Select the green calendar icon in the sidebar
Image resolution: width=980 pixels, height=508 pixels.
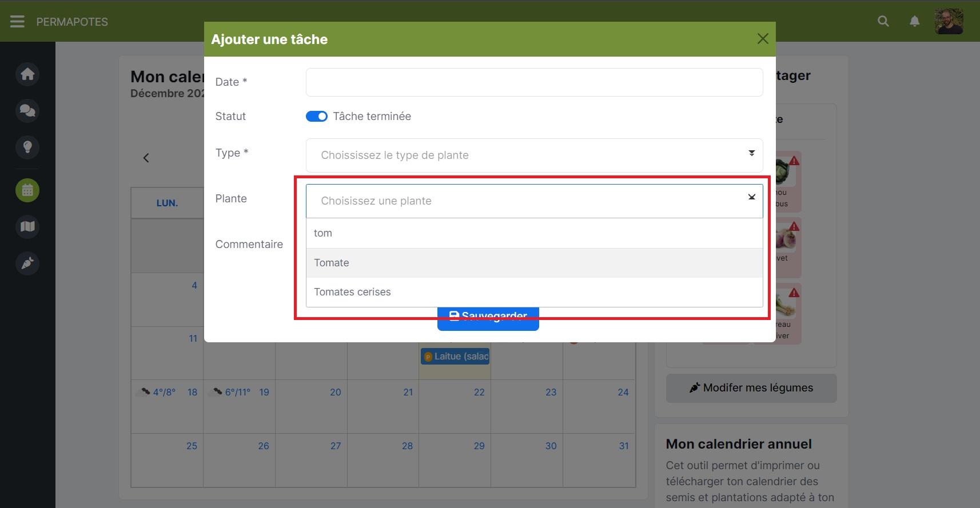(x=27, y=190)
